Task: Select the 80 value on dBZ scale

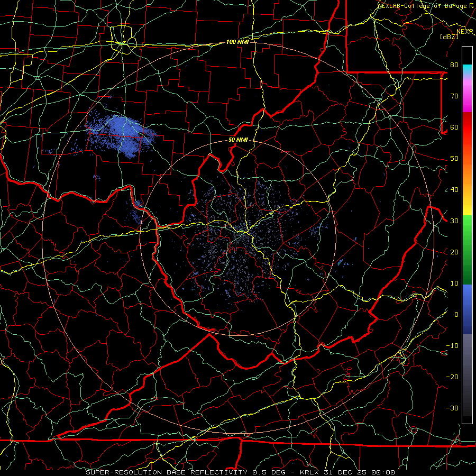Action: 454,65
